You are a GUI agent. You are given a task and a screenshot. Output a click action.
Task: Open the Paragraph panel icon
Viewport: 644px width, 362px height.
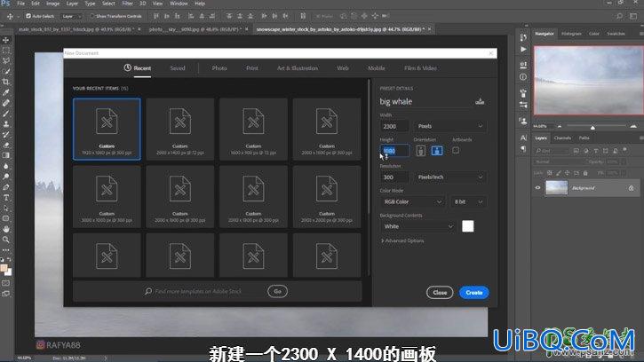tap(523, 148)
